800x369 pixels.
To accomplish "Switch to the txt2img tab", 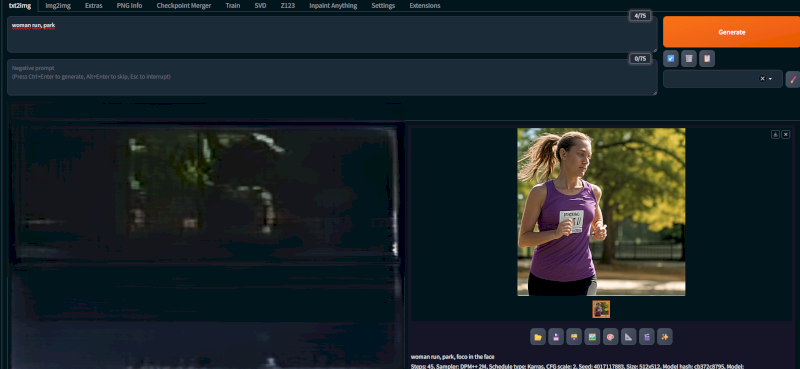I will point(20,6).
